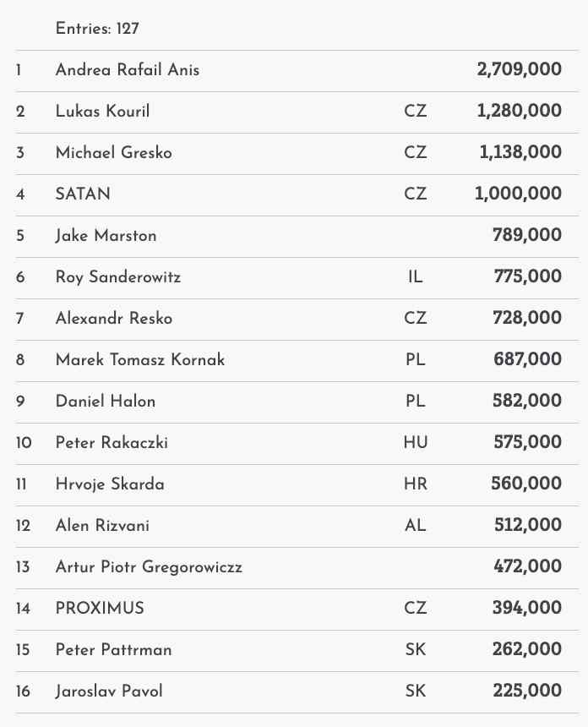The height and width of the screenshot is (727, 588).
Task: Click the Entries: 127 text
Action: coord(97,29)
